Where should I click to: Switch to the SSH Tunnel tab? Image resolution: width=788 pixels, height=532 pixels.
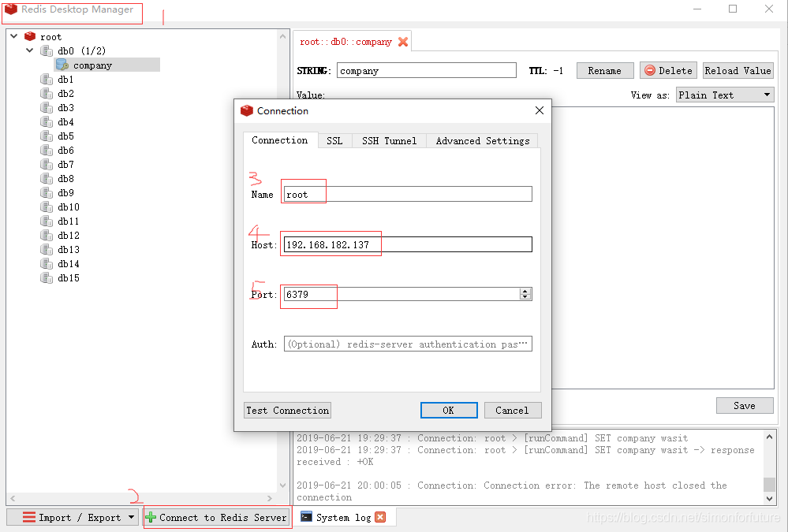click(x=389, y=140)
